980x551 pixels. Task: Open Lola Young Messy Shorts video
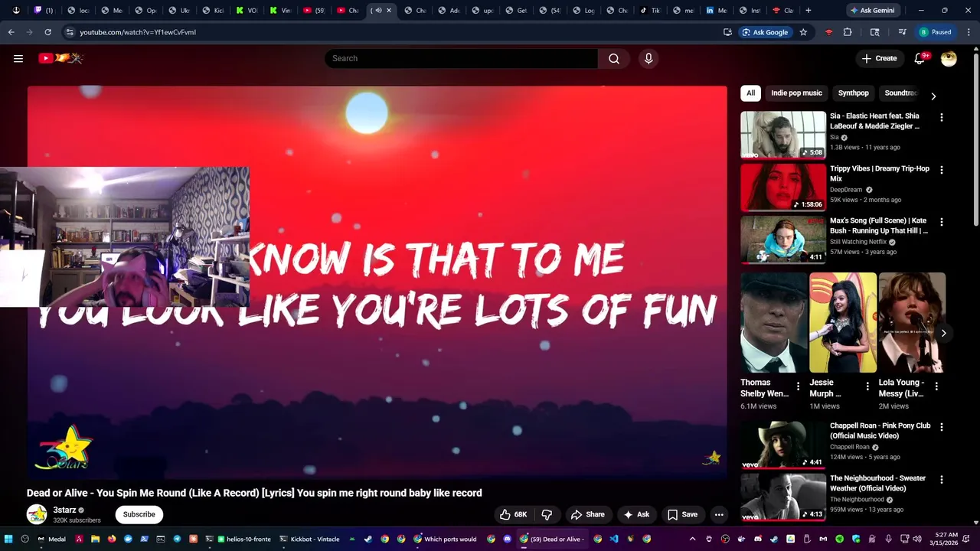(912, 322)
